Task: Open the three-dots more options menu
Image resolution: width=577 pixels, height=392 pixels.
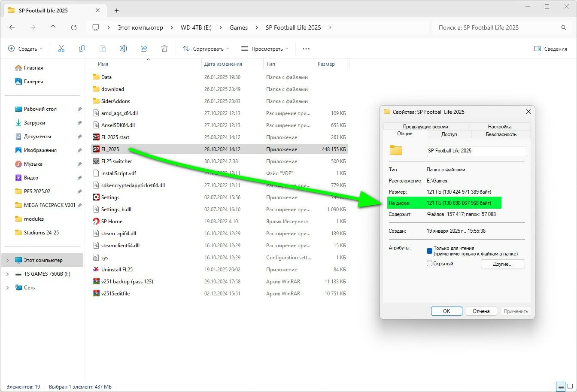Action: pyautogui.click(x=306, y=49)
